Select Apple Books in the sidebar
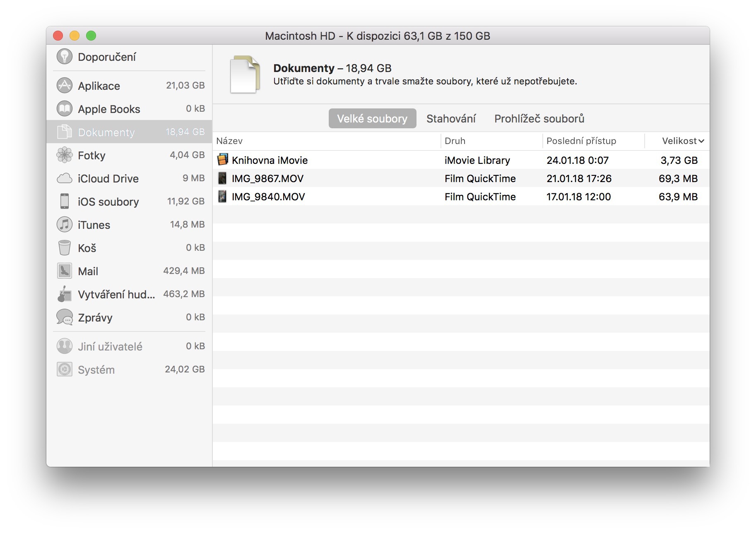The image size is (756, 533). pyautogui.click(x=129, y=109)
